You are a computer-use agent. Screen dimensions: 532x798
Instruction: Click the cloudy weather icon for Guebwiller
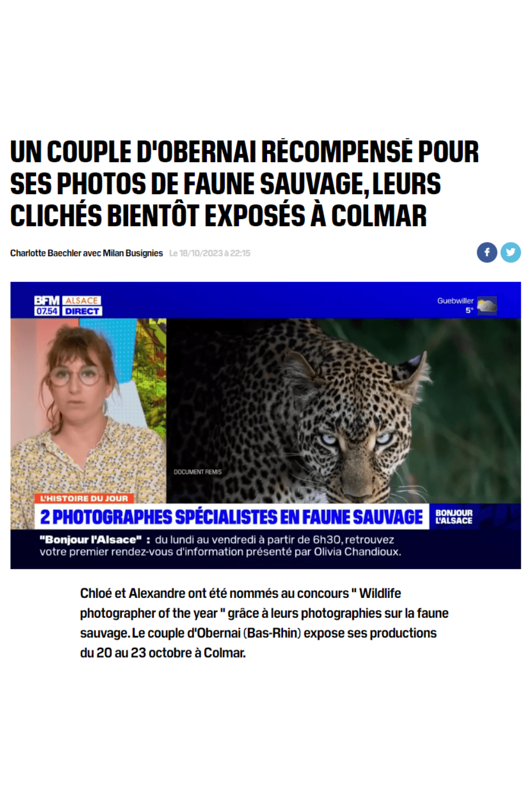(487, 305)
